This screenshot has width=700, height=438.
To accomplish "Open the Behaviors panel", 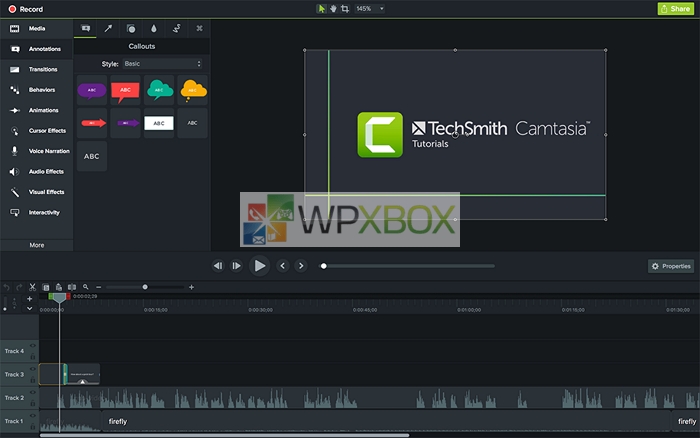I will pos(37,90).
